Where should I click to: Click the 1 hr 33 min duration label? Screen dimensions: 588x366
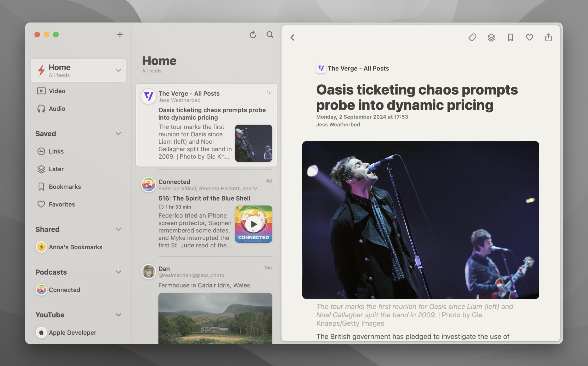point(175,207)
